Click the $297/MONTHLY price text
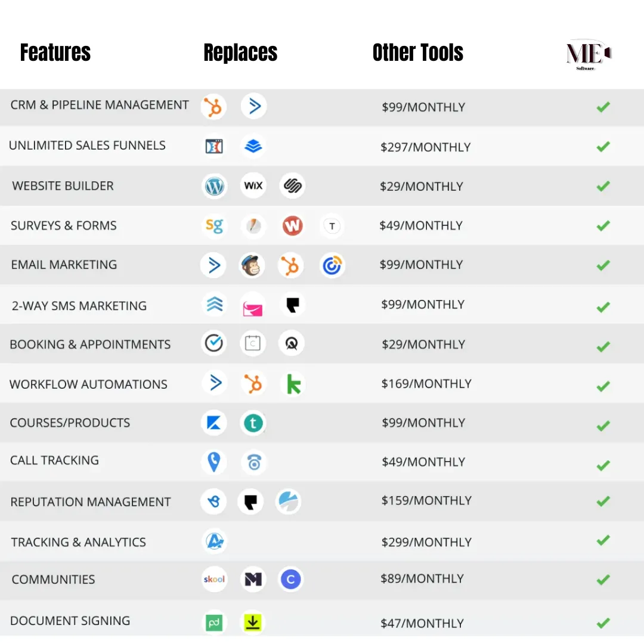Screen dimensions: 644x644 (426, 147)
